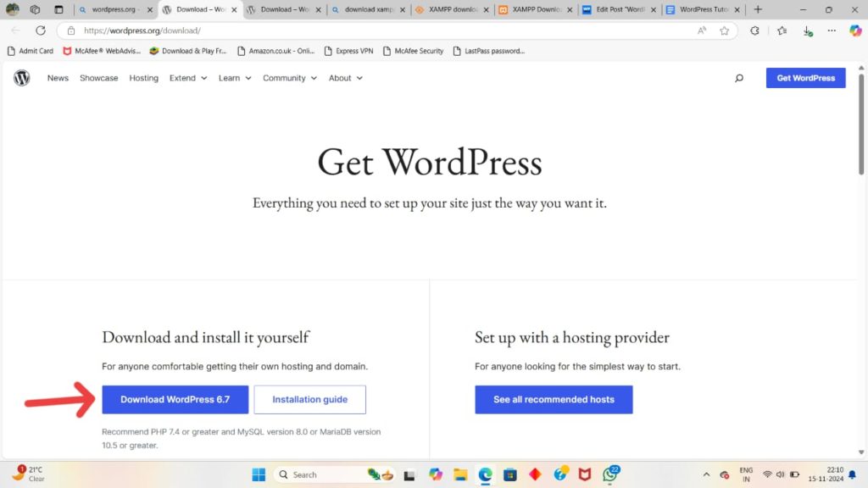Open the volume speaker icon in system tray
This screenshot has width=868, height=488.
point(781,474)
